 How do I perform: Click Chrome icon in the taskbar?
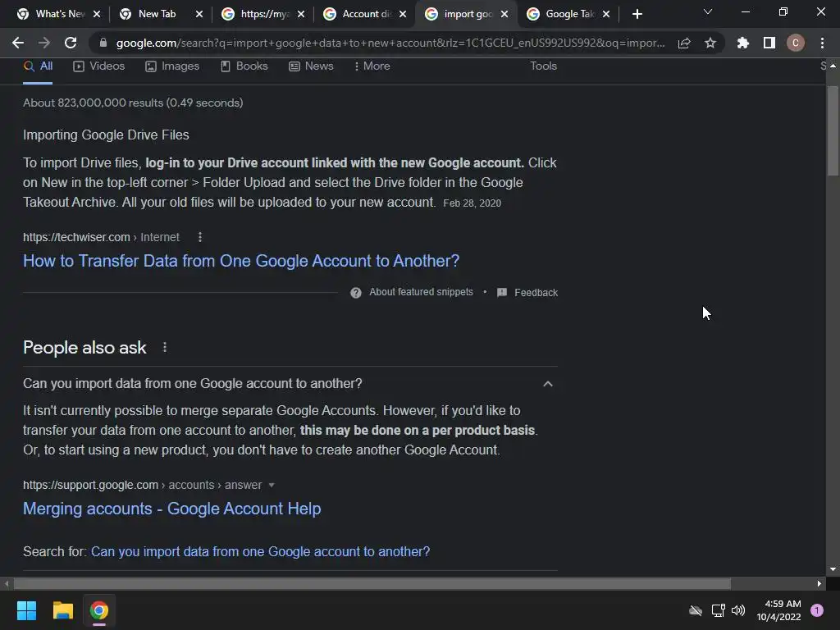pos(98,610)
